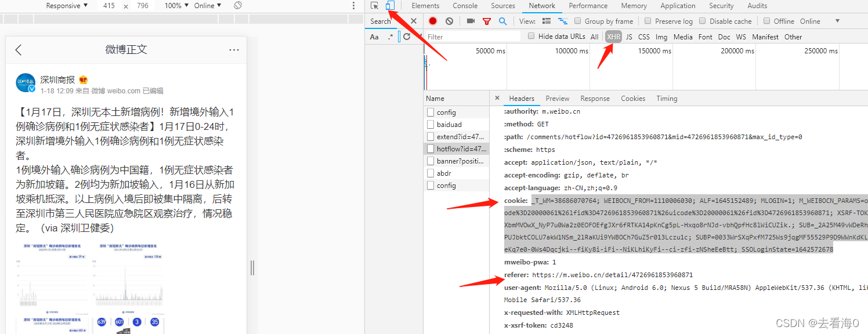Image resolution: width=868 pixels, height=334 pixels.
Task: Switch to the Console tab
Action: coord(465,6)
